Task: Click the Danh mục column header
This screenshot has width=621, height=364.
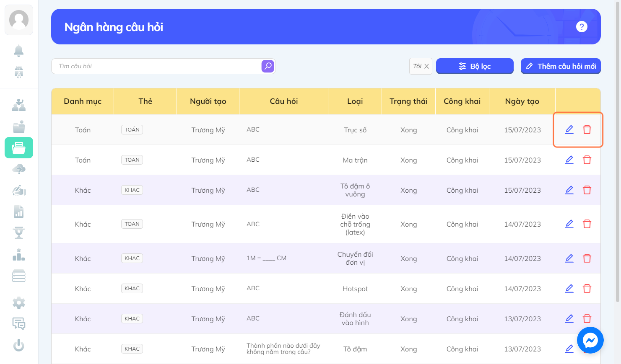Action: (83, 101)
